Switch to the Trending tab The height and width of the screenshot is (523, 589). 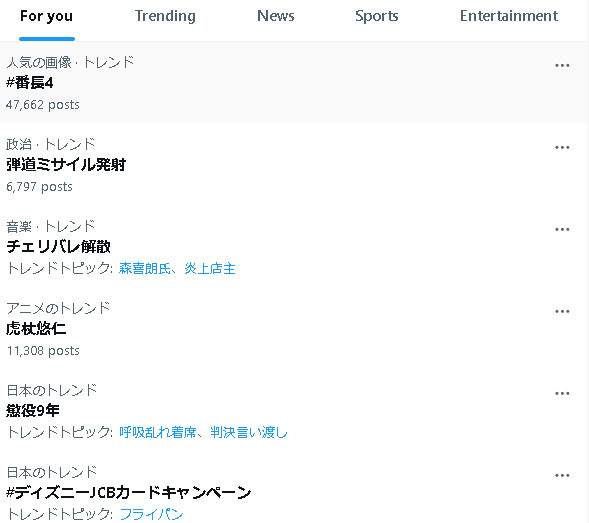(165, 17)
